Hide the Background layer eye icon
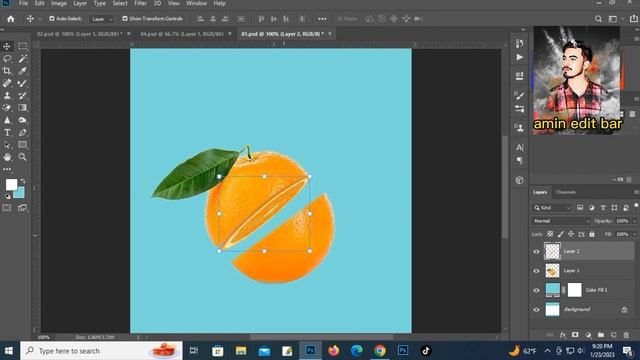The image size is (640, 360). [x=536, y=309]
